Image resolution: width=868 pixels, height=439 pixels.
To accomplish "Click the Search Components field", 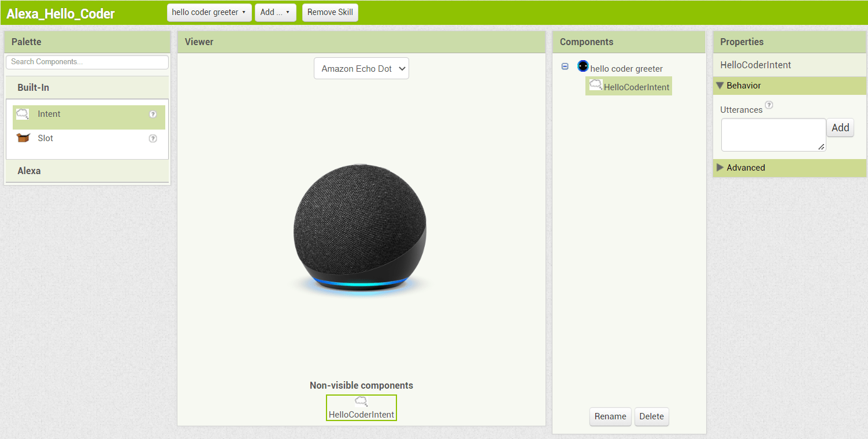I will (87, 62).
